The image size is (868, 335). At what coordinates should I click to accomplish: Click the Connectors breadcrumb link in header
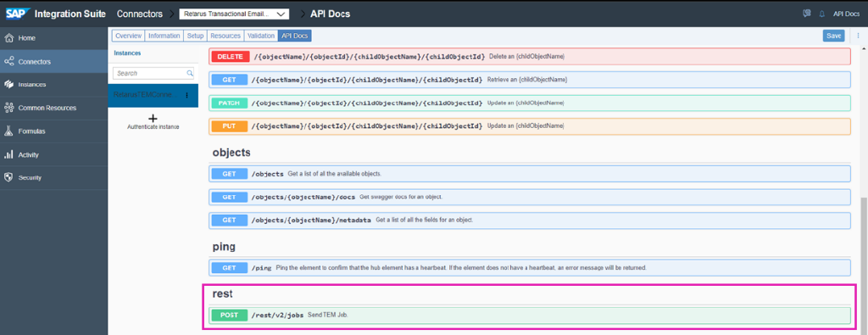140,14
